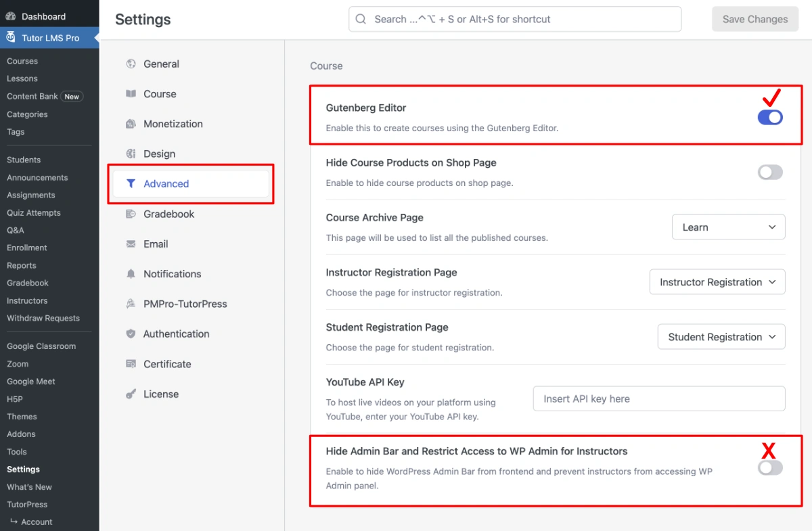Open the Certificate settings icon
The height and width of the screenshot is (531, 812).
(130, 364)
